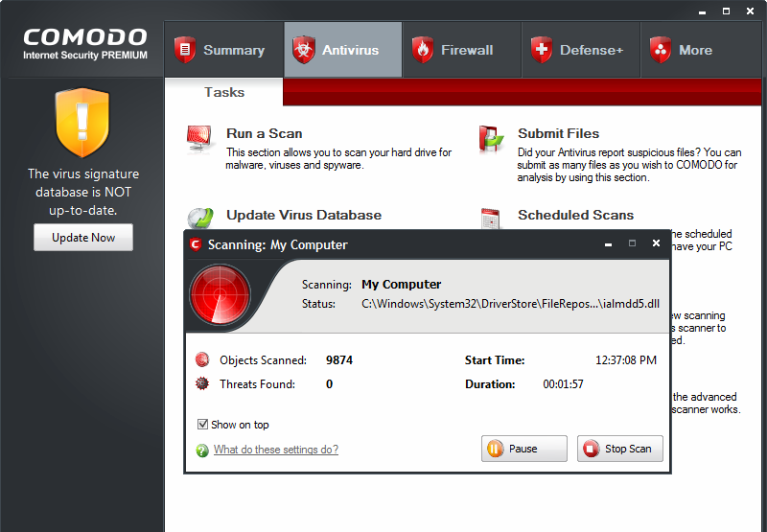Open Update Virus Database task

pyautogui.click(x=304, y=215)
